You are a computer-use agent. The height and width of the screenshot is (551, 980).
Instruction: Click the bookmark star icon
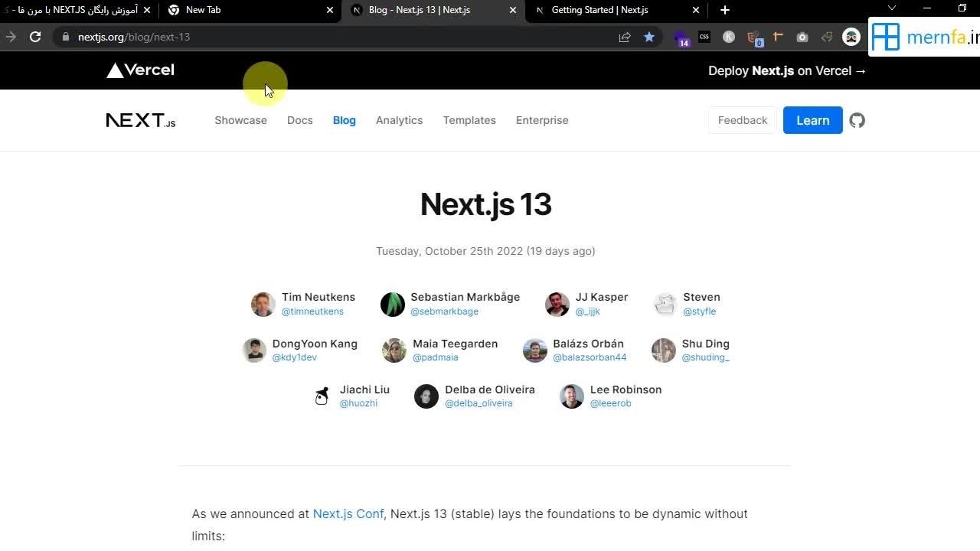649,37
